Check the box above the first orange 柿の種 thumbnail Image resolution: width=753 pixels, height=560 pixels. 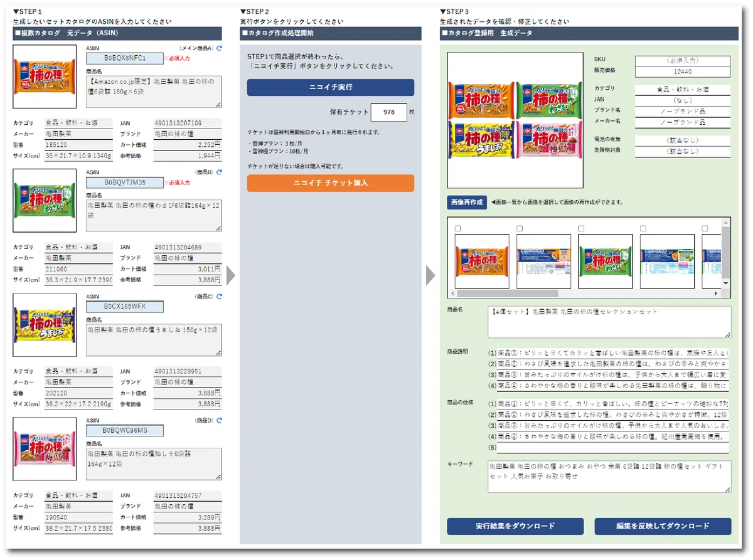click(x=458, y=228)
